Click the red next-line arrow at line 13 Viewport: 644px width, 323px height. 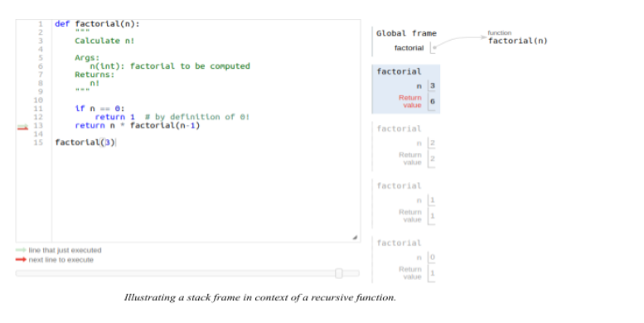pyautogui.click(x=22, y=128)
